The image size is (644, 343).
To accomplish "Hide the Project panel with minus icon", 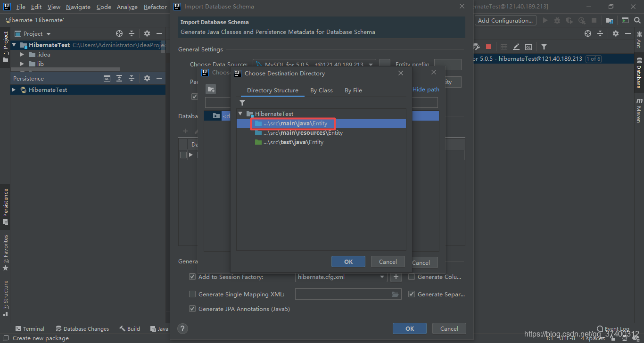I will pyautogui.click(x=159, y=34).
